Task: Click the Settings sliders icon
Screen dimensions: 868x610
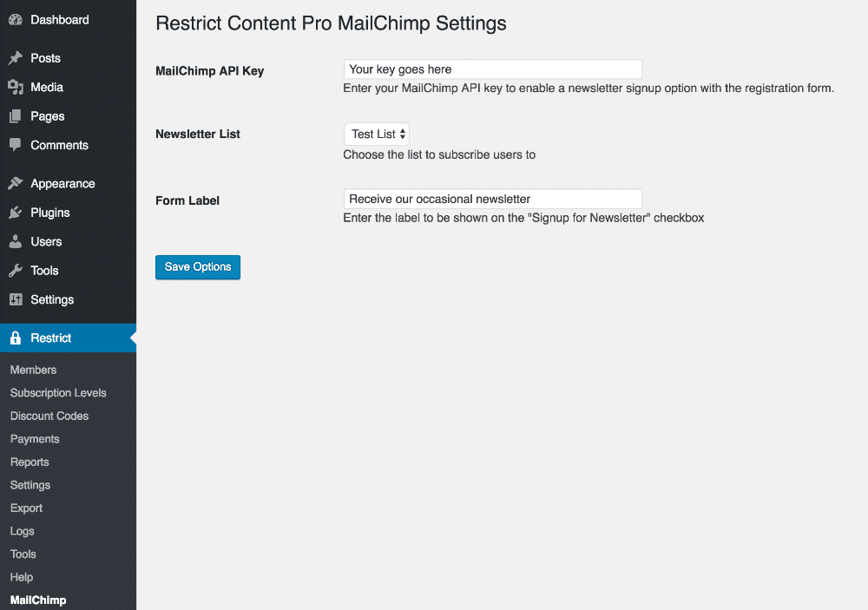Action: [x=16, y=299]
